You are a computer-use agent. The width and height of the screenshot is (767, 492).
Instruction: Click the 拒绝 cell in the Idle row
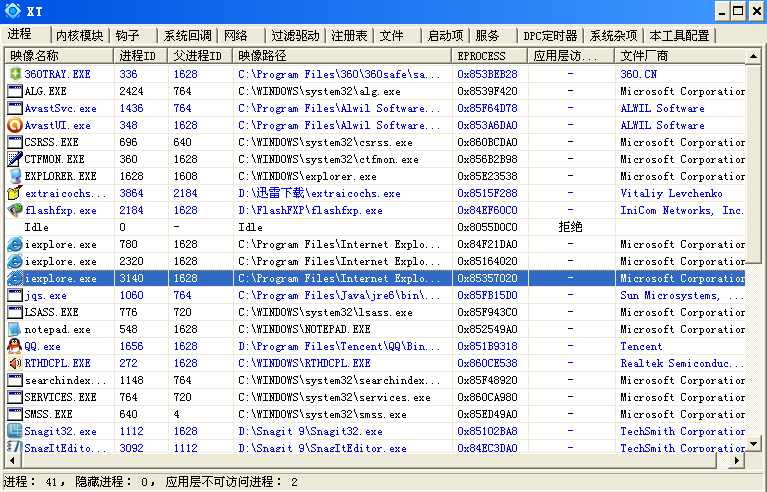coord(570,227)
